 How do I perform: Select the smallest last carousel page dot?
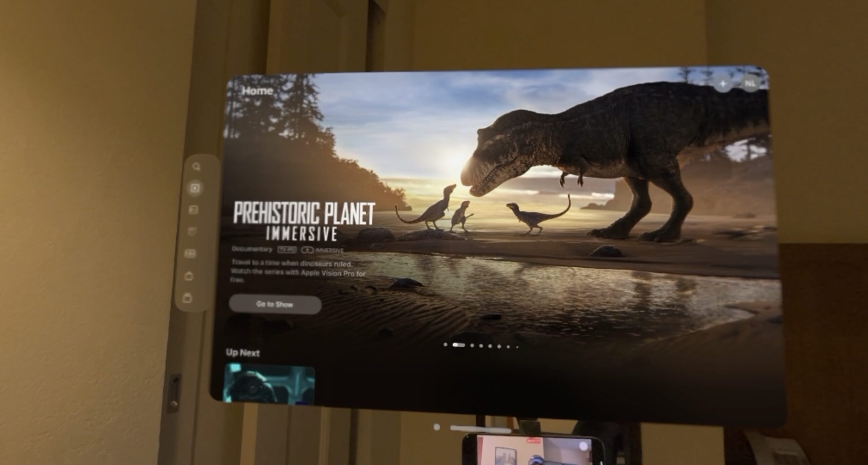click(517, 347)
